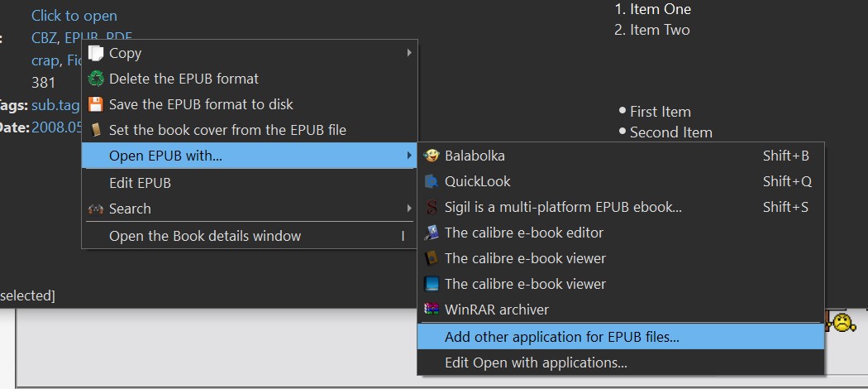
Task: Expand the Search submenu arrow
Action: tap(409, 209)
